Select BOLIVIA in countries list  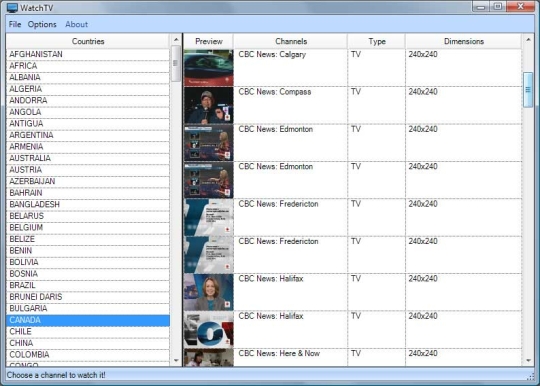[x=88, y=262]
